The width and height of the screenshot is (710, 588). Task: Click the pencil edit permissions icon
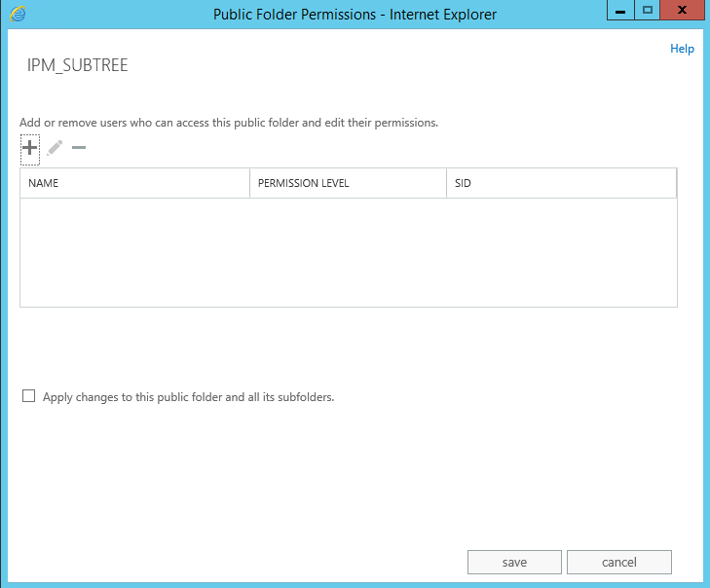click(55, 148)
